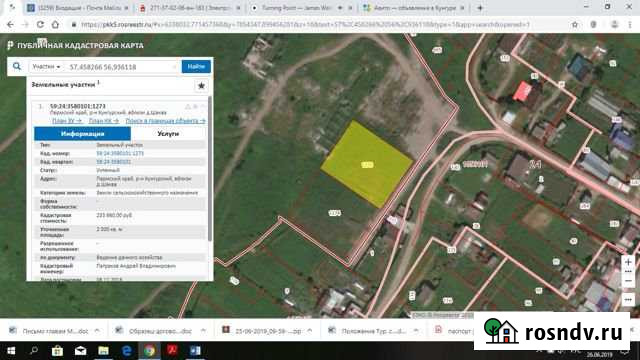The image size is (640, 360).
Task: Click the browser forward arrow
Action: pyautogui.click(x=25, y=24)
